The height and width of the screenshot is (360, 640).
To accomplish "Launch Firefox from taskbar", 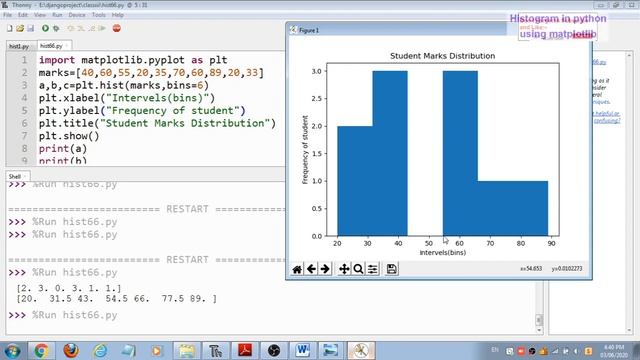I will (71, 351).
